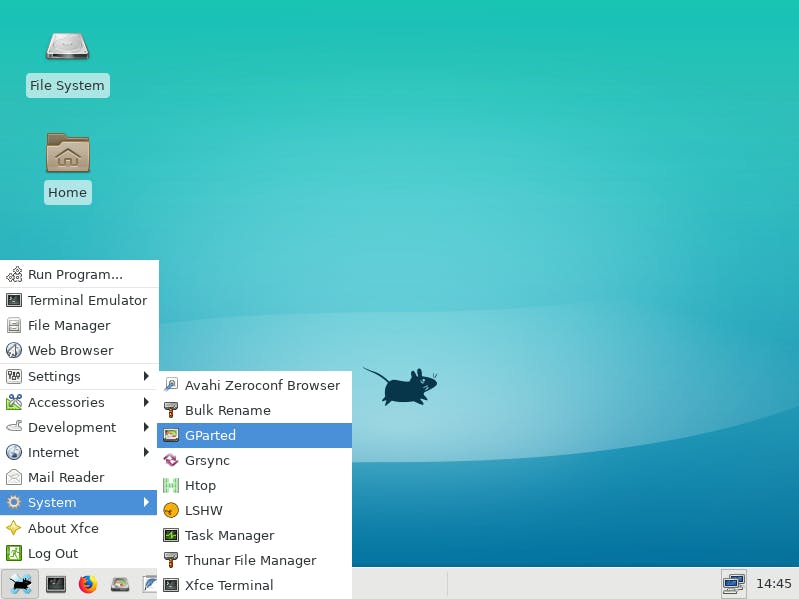The height and width of the screenshot is (599, 799).
Task: Expand the Development submenu
Action: coord(79,427)
